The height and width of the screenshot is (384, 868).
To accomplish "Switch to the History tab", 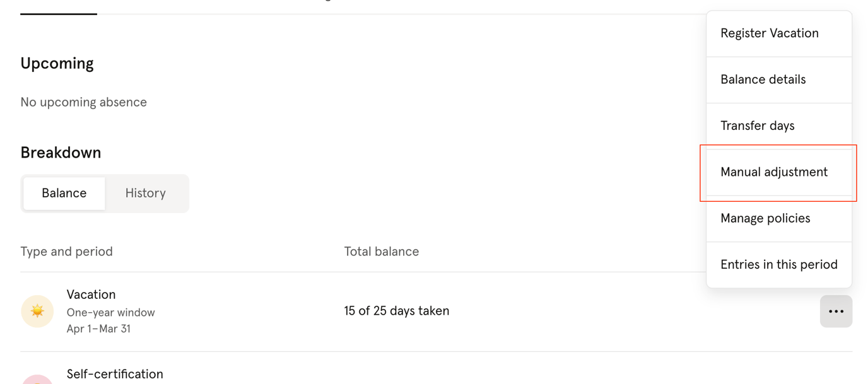I will click(x=145, y=193).
